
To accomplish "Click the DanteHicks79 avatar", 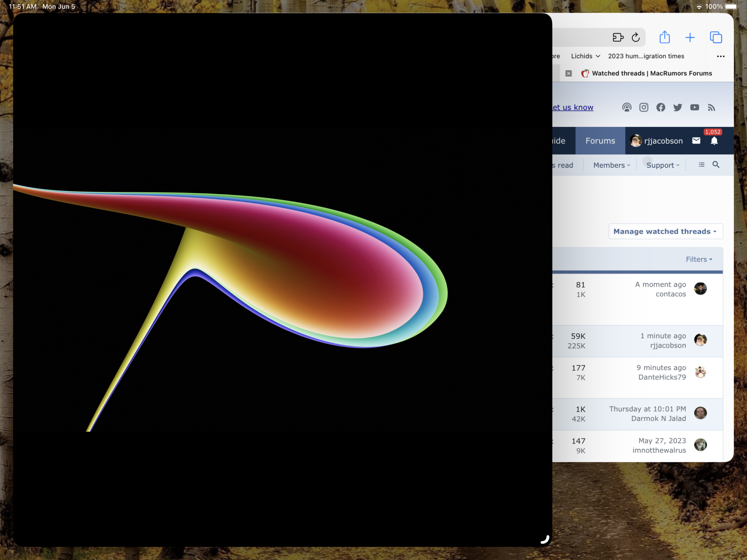I will 700,372.
